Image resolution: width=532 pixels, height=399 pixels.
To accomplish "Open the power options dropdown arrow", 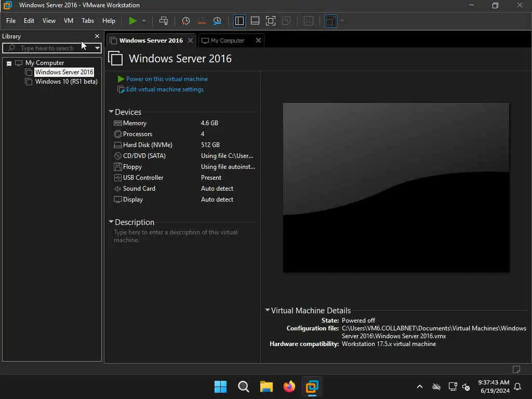I will coord(144,21).
